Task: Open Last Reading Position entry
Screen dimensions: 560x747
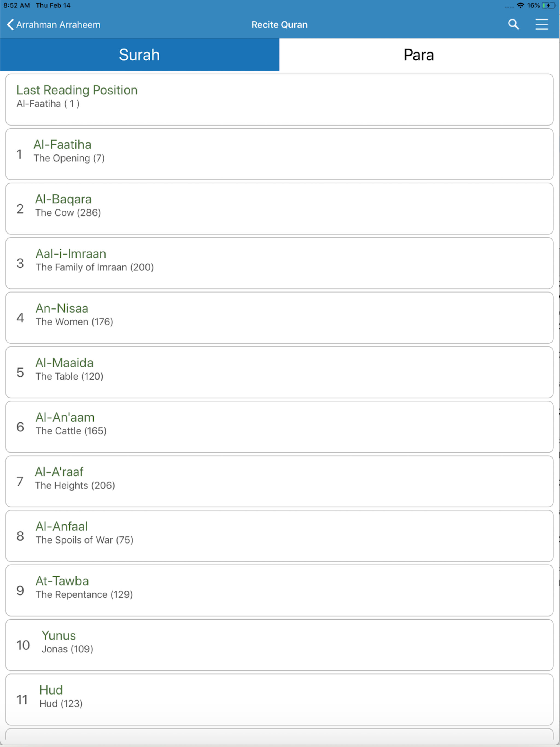Action: pos(279,100)
